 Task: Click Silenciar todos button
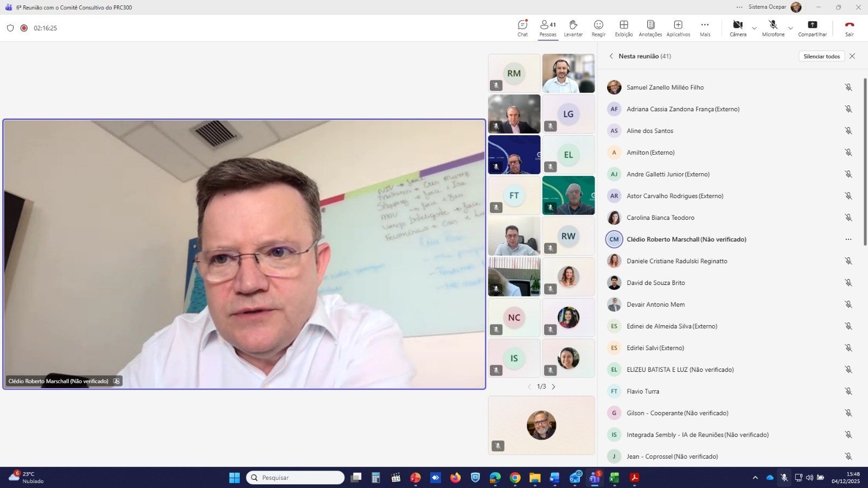tap(821, 56)
